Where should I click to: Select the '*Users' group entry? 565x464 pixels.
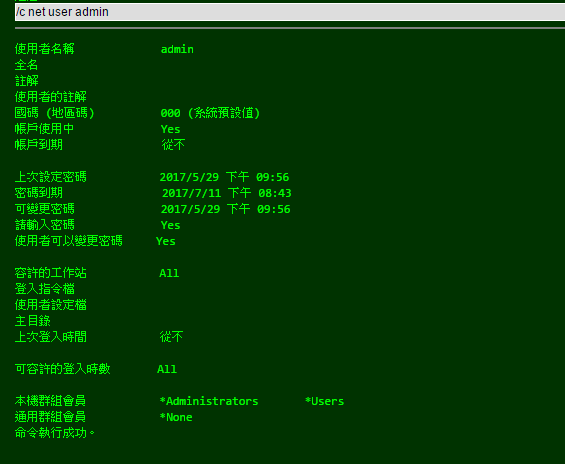pyautogui.click(x=324, y=401)
